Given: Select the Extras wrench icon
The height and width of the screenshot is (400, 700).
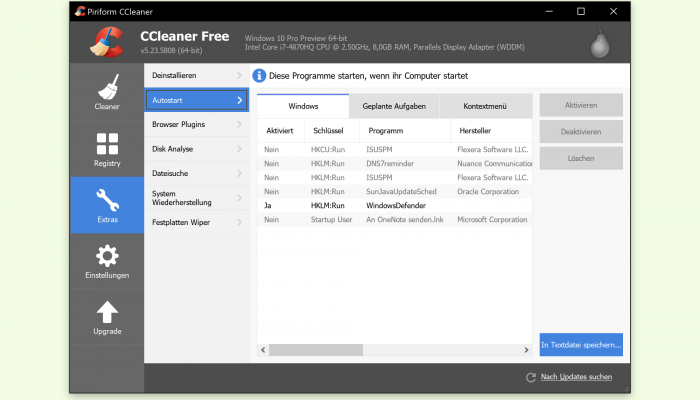Looking at the screenshot, I should (x=108, y=200).
